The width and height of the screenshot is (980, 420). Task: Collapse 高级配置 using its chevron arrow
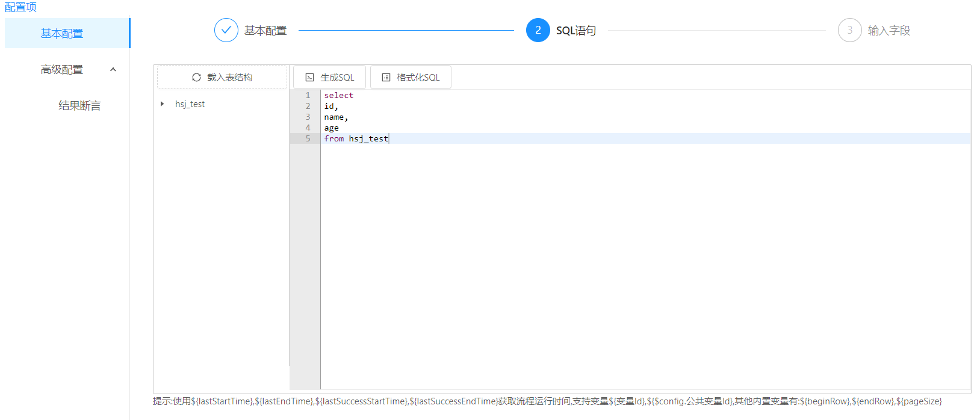click(x=113, y=70)
